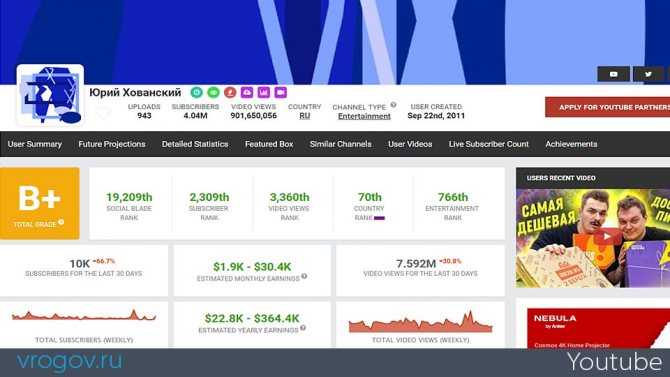Click the RU country link

pyautogui.click(x=305, y=116)
